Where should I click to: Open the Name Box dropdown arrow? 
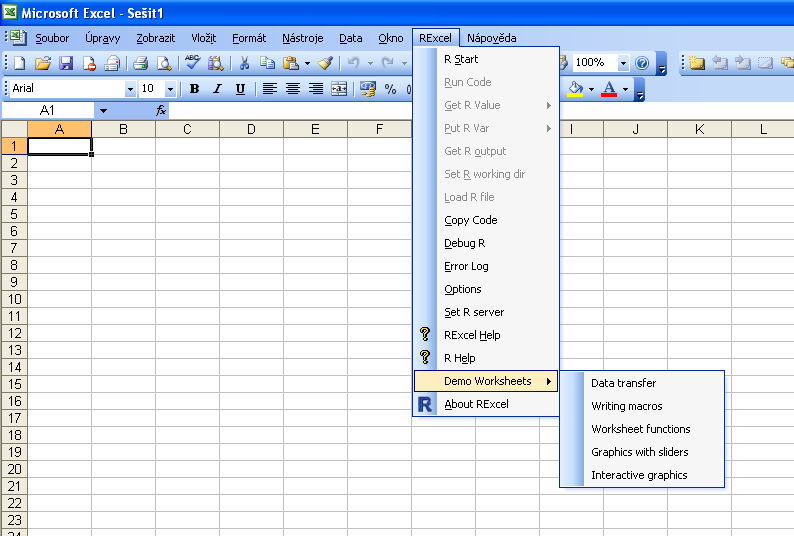click(x=103, y=110)
